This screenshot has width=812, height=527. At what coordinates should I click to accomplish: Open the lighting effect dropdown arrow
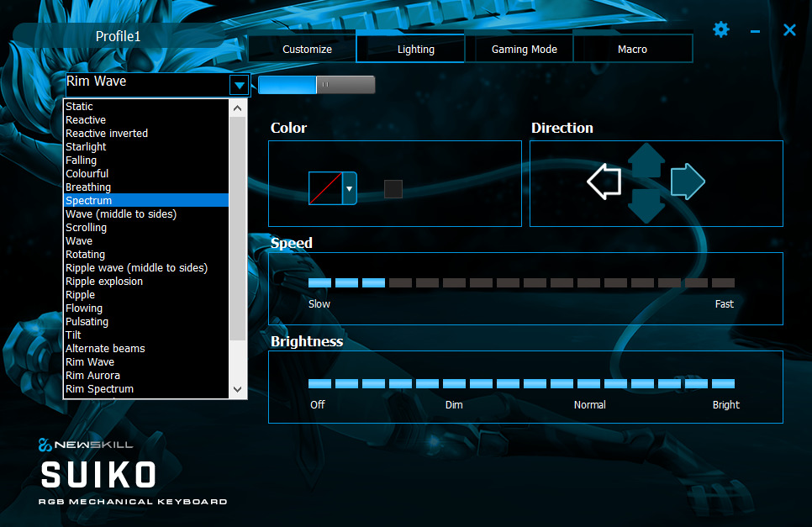coord(240,85)
